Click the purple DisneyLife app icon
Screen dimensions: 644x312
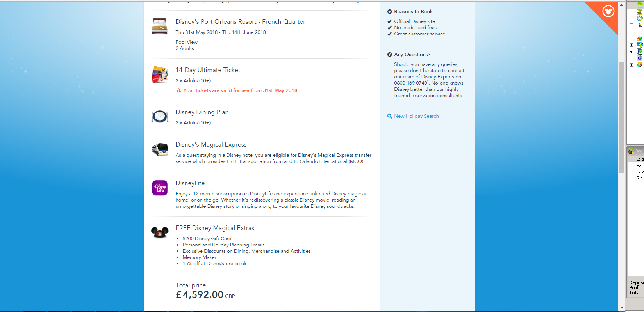160,188
